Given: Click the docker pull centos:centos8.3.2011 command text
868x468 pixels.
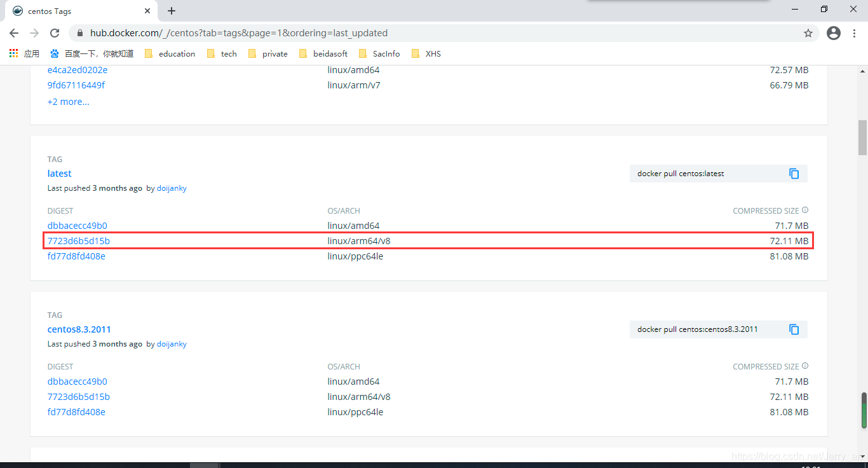Looking at the screenshot, I should 698,329.
